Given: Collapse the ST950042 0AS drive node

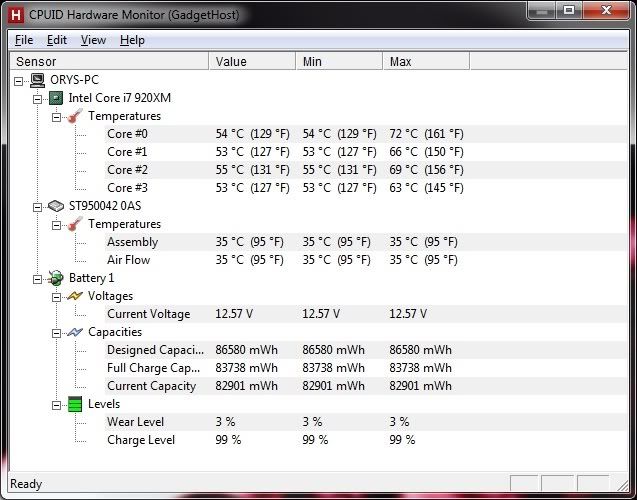Looking at the screenshot, I should (x=37, y=207).
